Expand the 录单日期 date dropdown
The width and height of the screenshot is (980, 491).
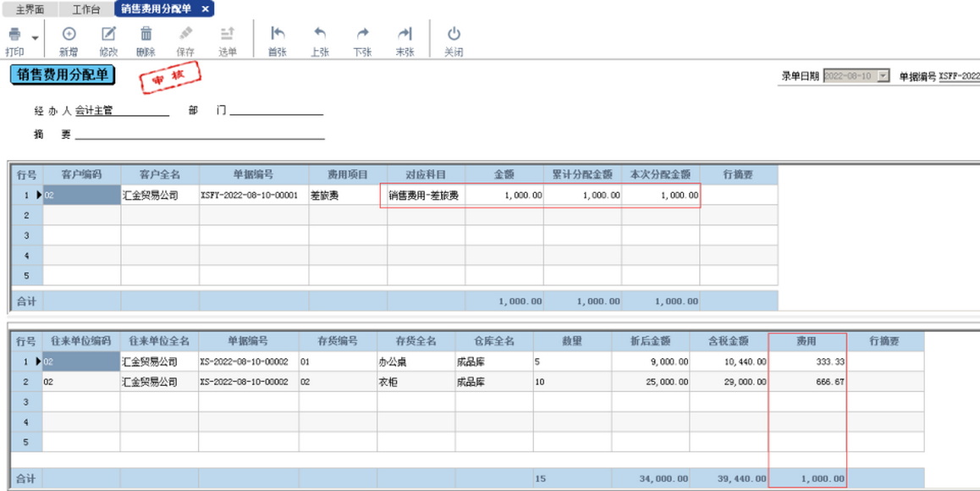click(884, 76)
